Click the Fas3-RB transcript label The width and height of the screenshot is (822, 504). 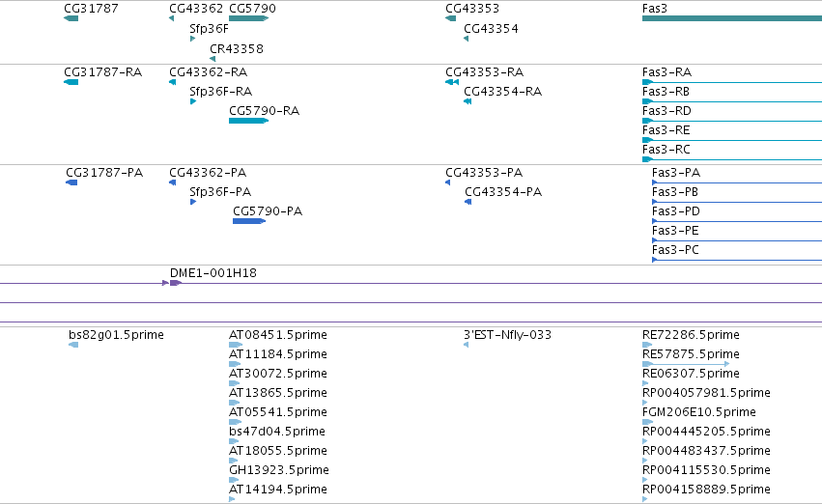[x=666, y=92]
